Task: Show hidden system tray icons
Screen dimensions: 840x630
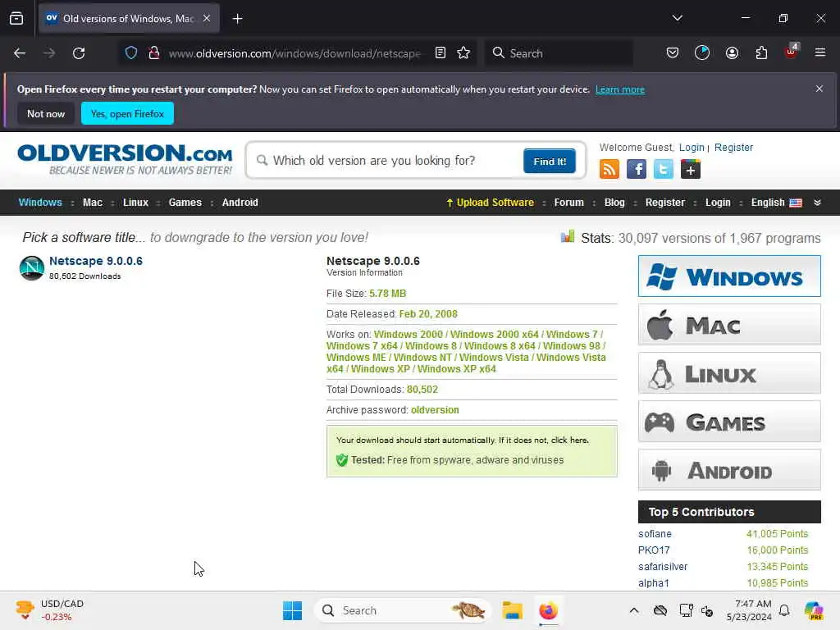Action: (x=634, y=610)
